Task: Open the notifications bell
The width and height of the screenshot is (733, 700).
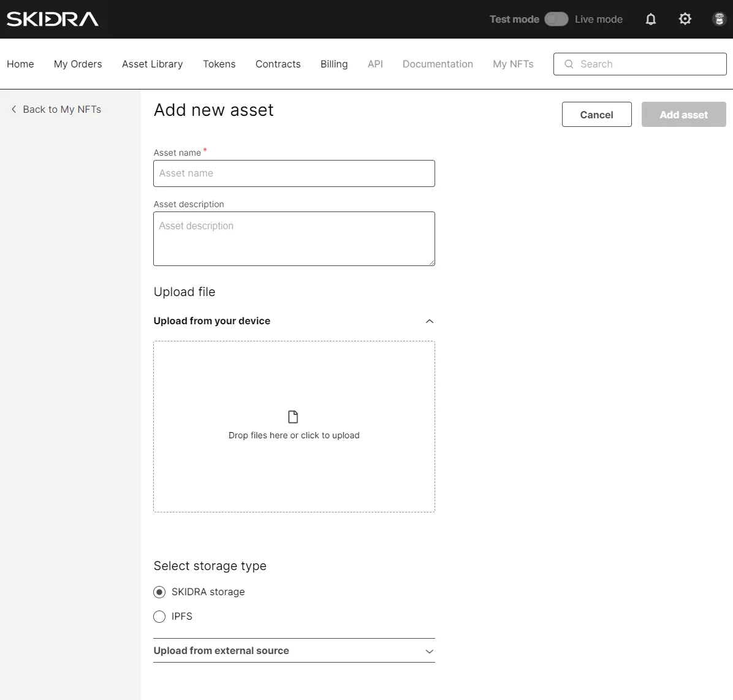Action: pos(651,19)
